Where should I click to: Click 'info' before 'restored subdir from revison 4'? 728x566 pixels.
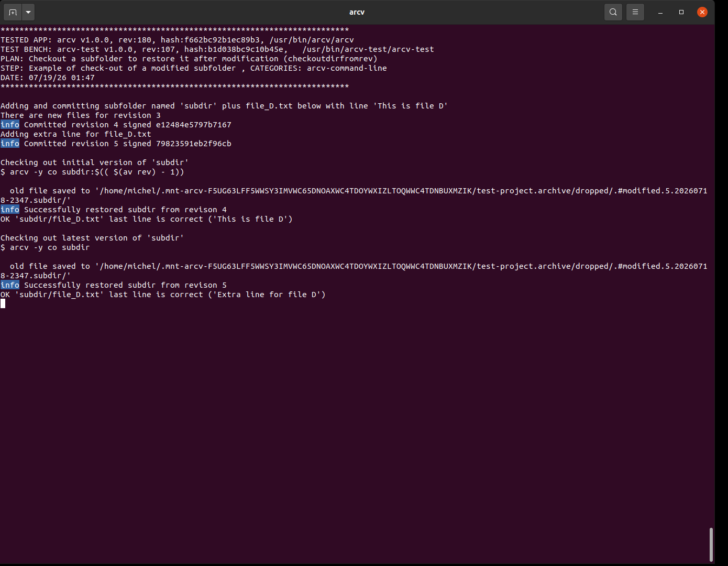click(x=10, y=210)
